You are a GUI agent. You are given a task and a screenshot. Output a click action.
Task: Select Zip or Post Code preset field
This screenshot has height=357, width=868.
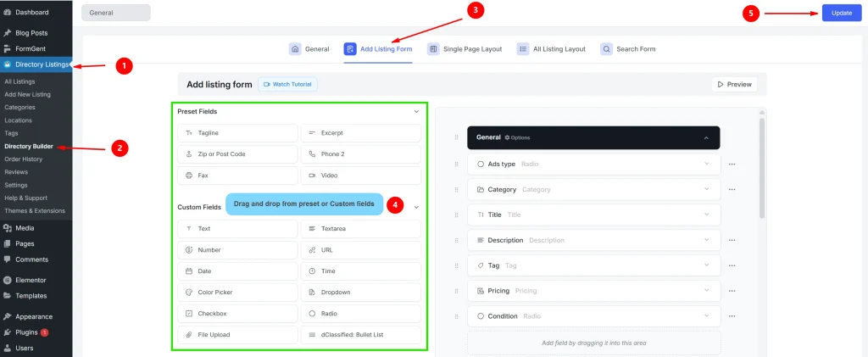(237, 153)
